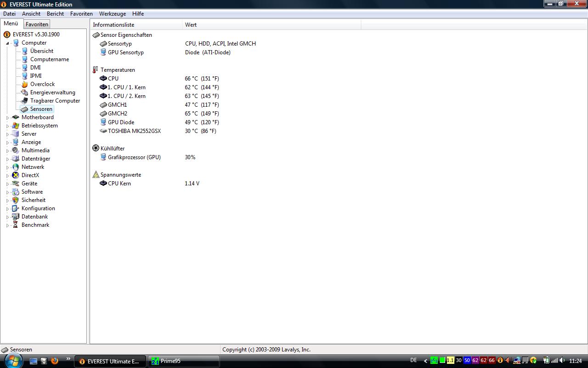Click the Motherboard icon
This screenshot has height=368, width=588.
click(16, 117)
